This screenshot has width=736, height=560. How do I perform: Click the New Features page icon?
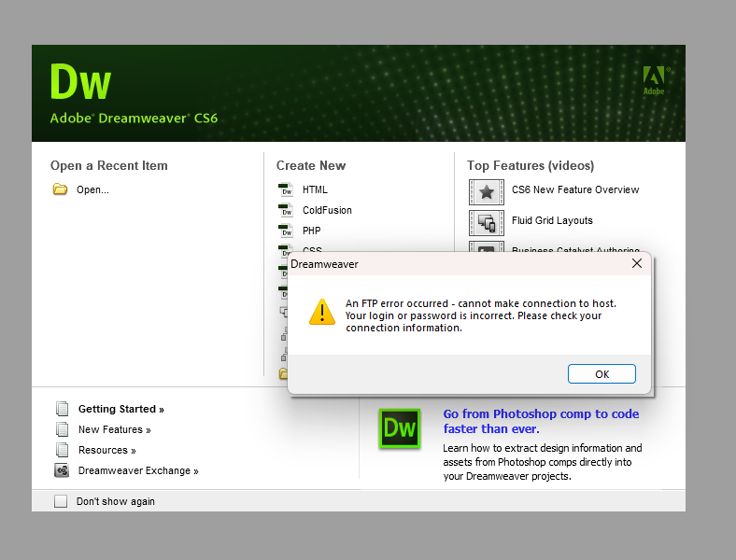[62, 429]
